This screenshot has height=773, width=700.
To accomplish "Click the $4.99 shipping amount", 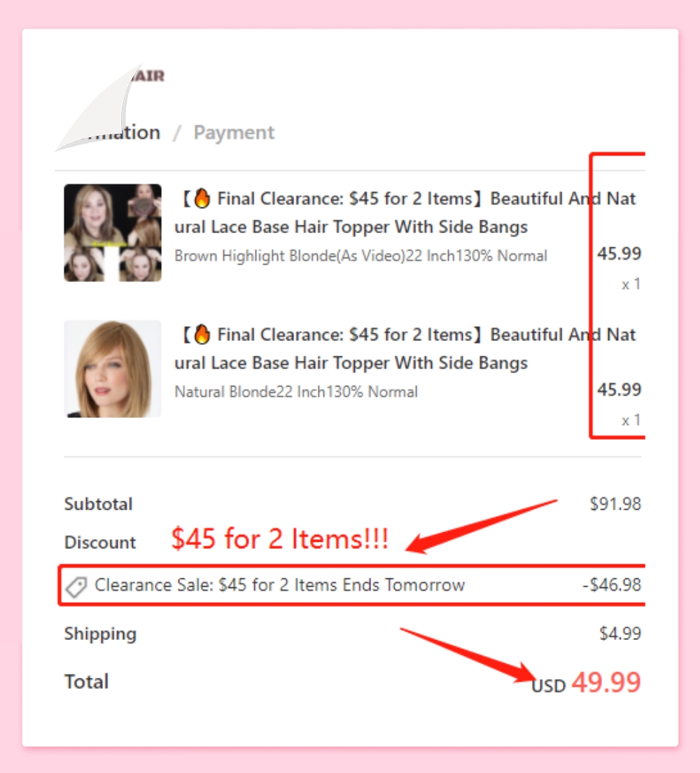I will [x=620, y=634].
